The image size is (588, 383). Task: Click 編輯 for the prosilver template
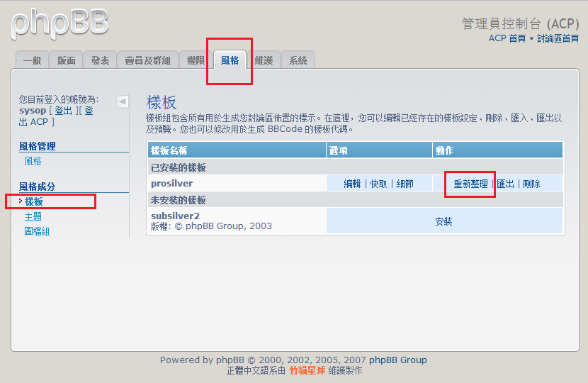click(352, 184)
